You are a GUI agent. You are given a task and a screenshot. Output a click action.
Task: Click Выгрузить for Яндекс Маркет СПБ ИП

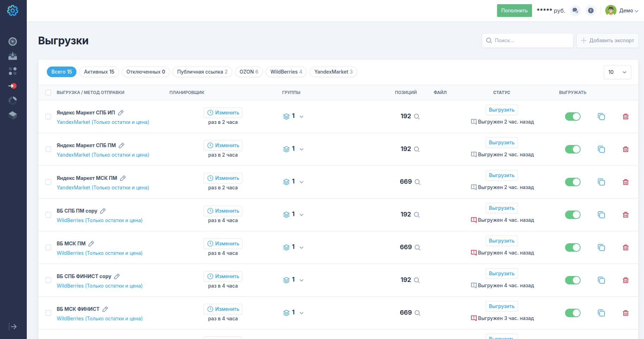502,110
